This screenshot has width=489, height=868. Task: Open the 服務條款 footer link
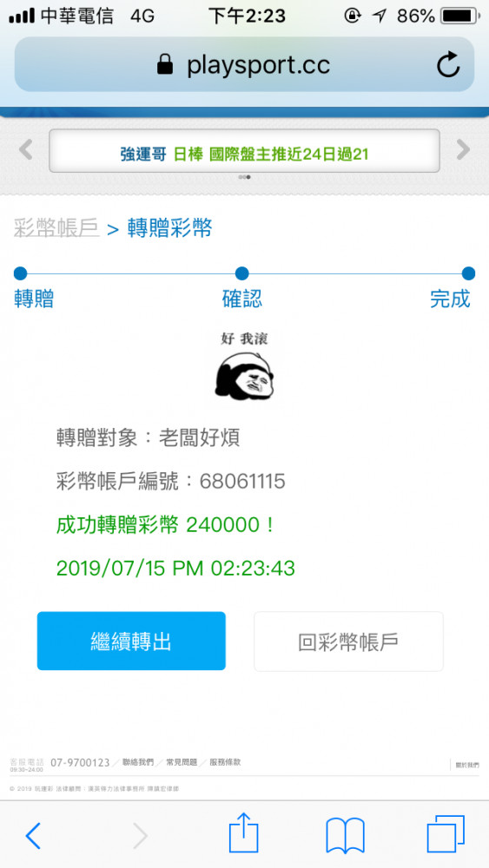click(225, 762)
